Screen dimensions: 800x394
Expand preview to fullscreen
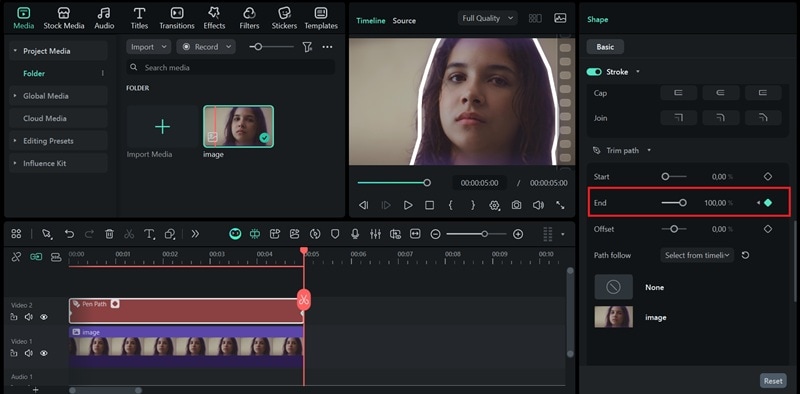click(560, 205)
